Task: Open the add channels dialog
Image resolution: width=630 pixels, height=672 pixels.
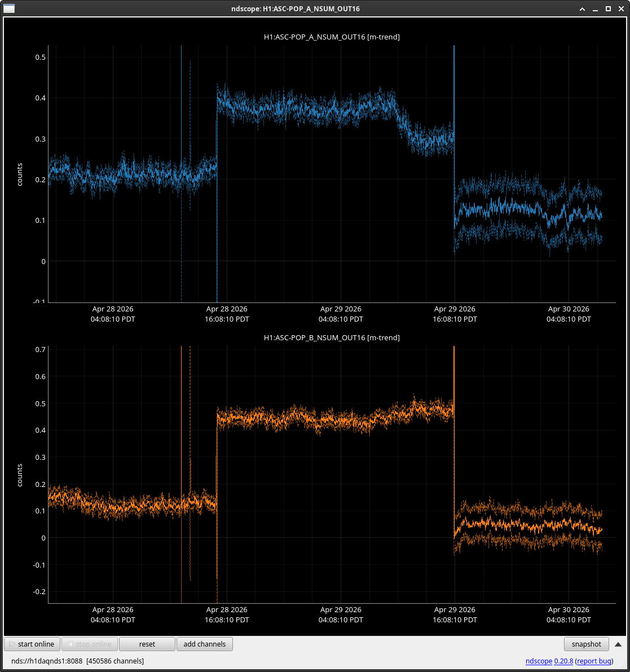Action: click(x=204, y=644)
